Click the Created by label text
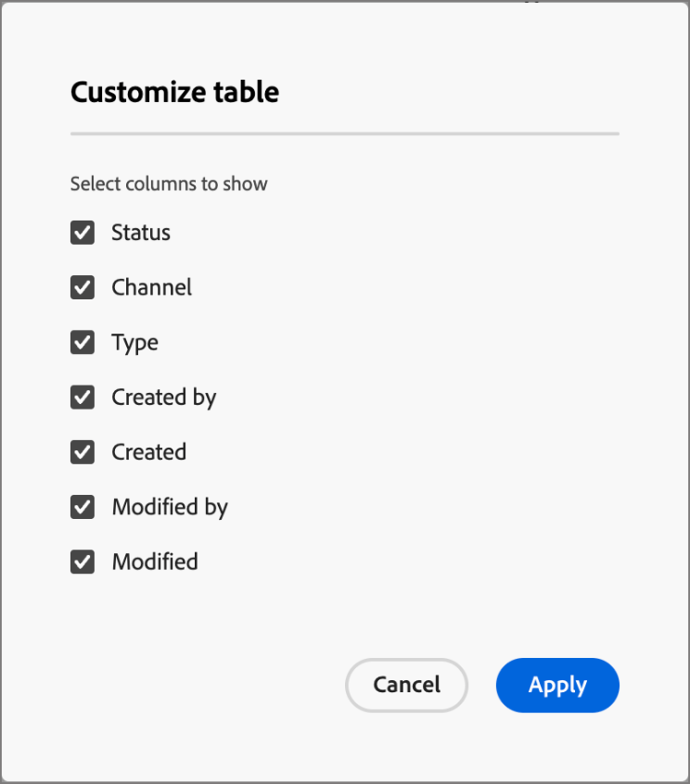Viewport: 690px width, 784px height. (x=164, y=398)
